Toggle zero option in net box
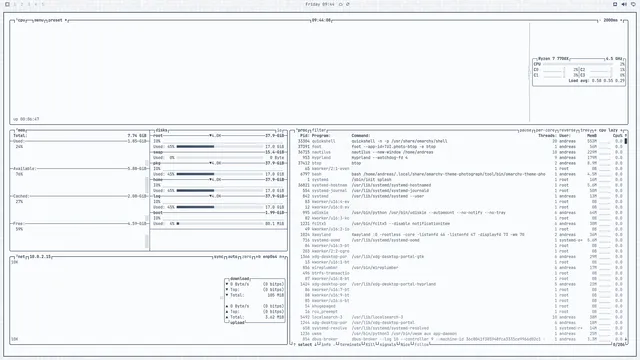Image resolution: width=640 pixels, height=360 pixels. click(x=247, y=257)
